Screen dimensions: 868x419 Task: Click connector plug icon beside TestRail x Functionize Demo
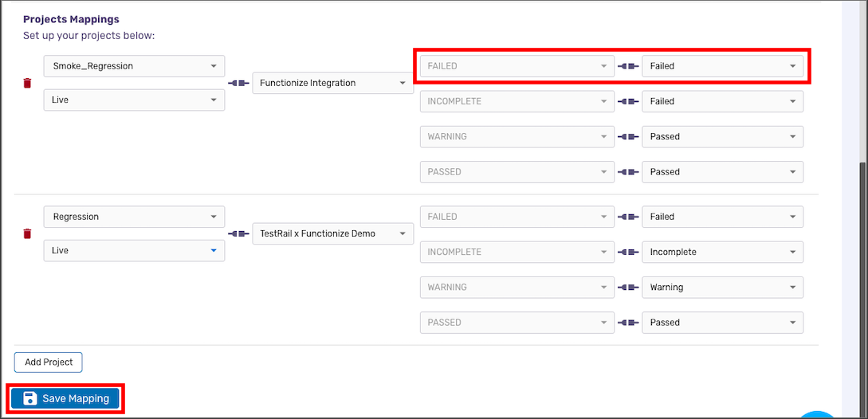(238, 233)
